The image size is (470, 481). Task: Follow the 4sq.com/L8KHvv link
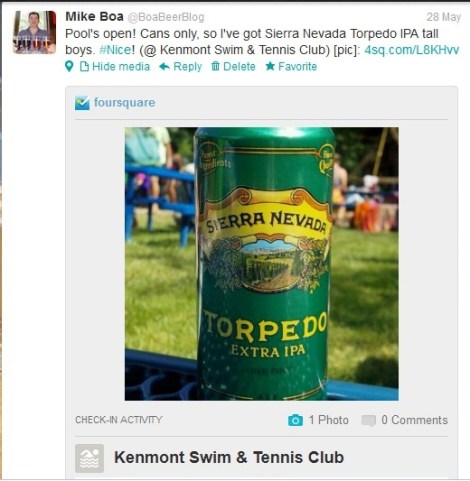(x=412, y=50)
